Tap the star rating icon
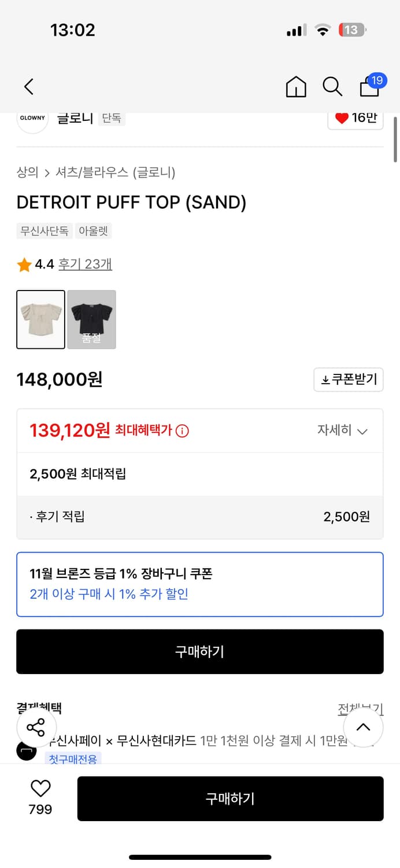Image resolution: width=400 pixels, height=868 pixels. (24, 263)
